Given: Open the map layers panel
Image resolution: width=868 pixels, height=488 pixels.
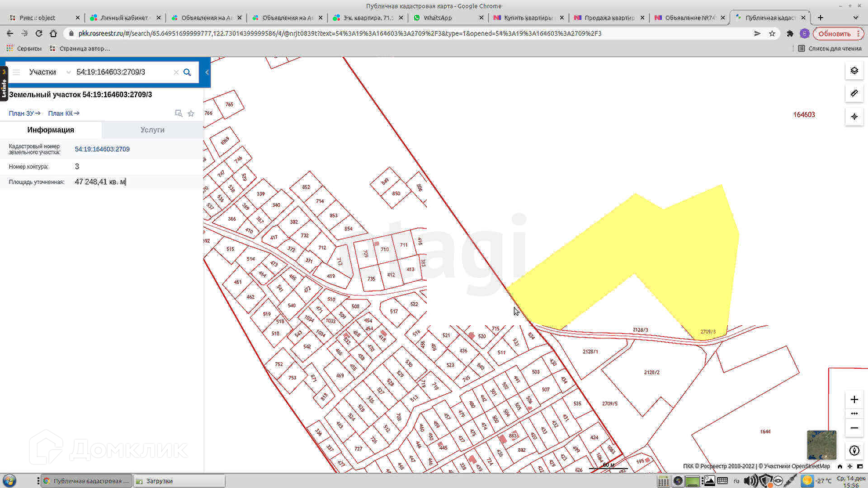Looking at the screenshot, I should pos(854,71).
